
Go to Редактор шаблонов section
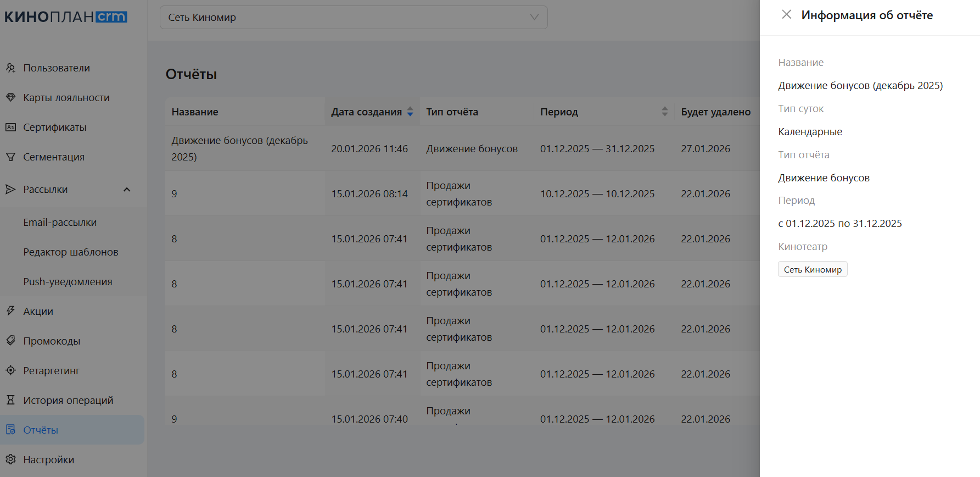click(x=71, y=252)
